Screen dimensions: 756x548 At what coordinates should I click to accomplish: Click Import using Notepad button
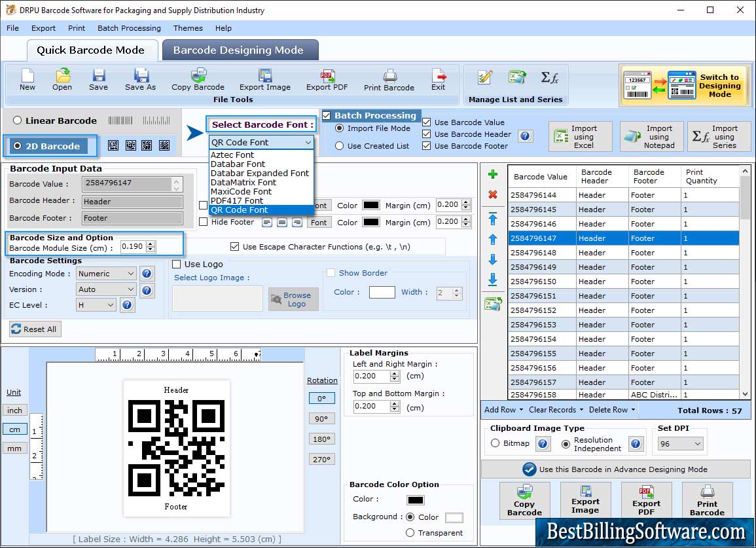pyautogui.click(x=651, y=137)
